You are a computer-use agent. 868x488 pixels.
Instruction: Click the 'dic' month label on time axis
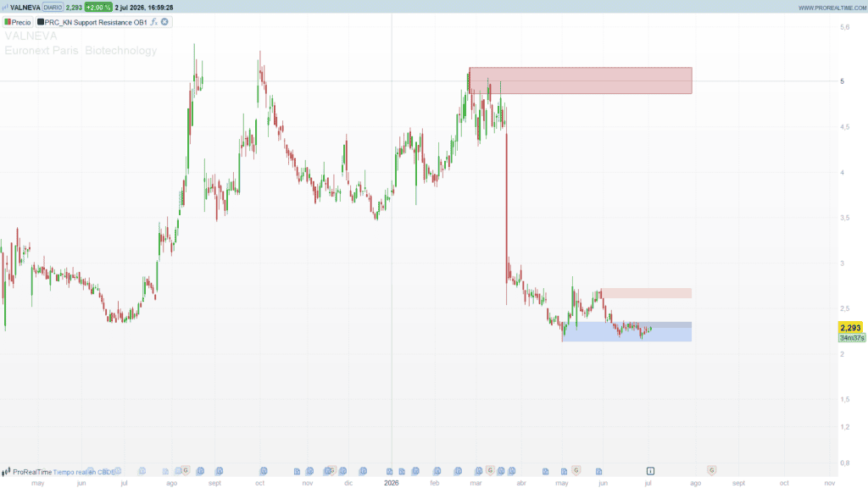point(348,483)
